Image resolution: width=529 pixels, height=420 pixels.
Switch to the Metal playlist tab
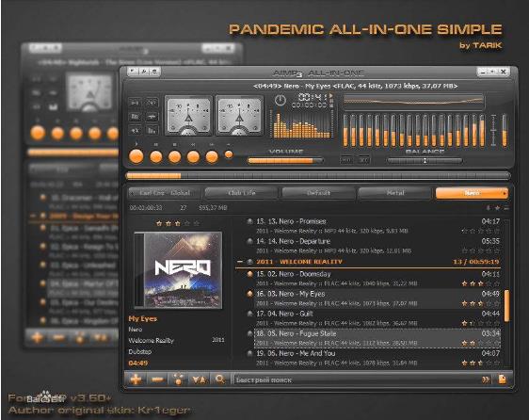tap(395, 193)
